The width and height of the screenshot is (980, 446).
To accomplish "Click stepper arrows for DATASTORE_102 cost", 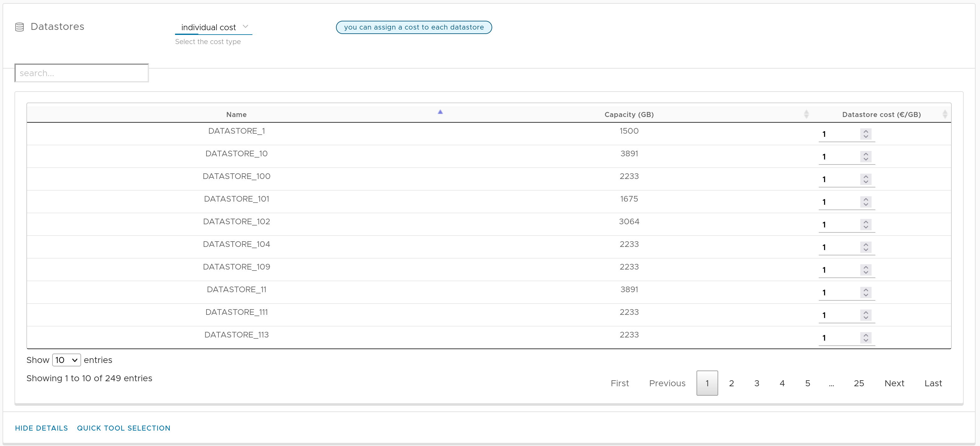I will [x=866, y=225].
